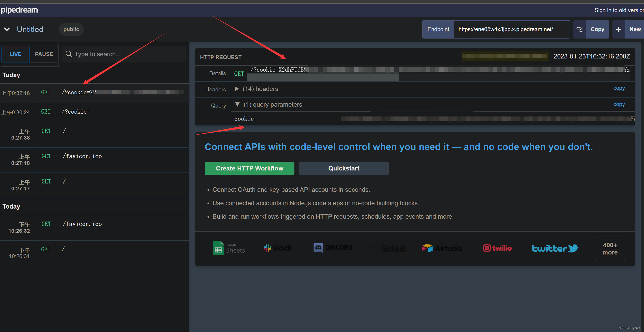Click the GitHub logo
Screen dimensions: 644x332
point(388,248)
